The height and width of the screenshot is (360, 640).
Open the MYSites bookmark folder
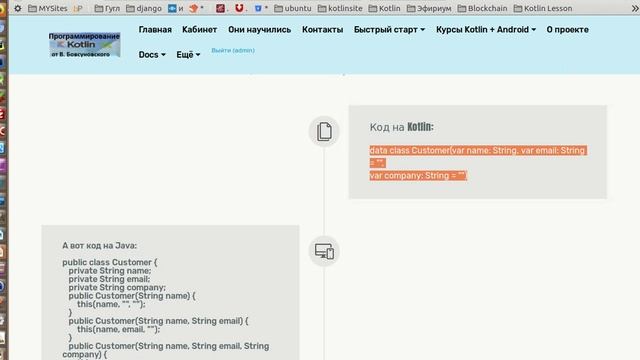click(x=48, y=8)
